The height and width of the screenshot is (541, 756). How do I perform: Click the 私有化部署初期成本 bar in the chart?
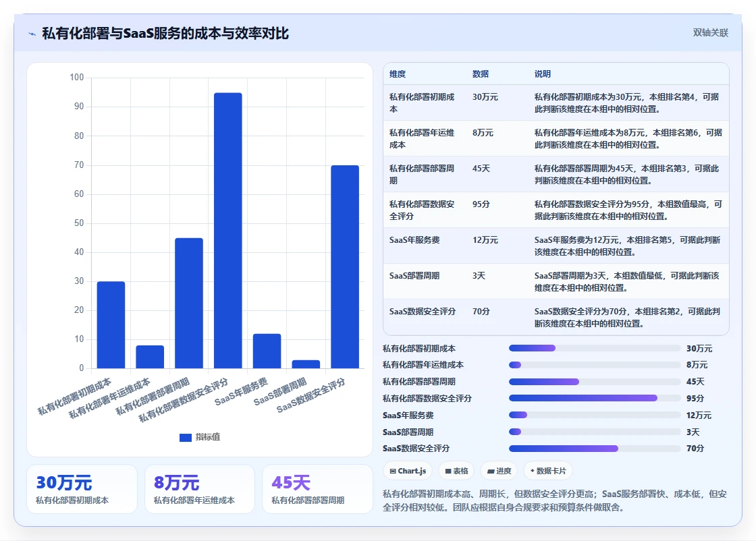point(111,325)
